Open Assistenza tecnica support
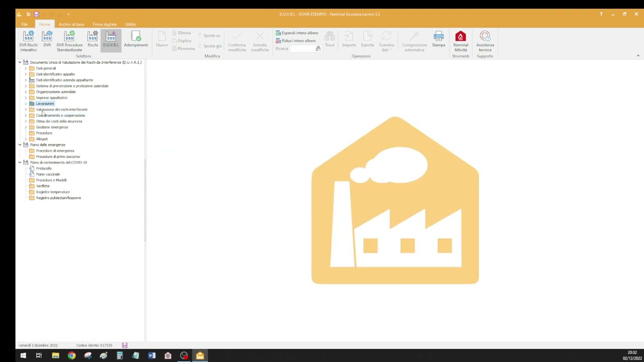Viewport: 644px width, 362px height. (485, 41)
